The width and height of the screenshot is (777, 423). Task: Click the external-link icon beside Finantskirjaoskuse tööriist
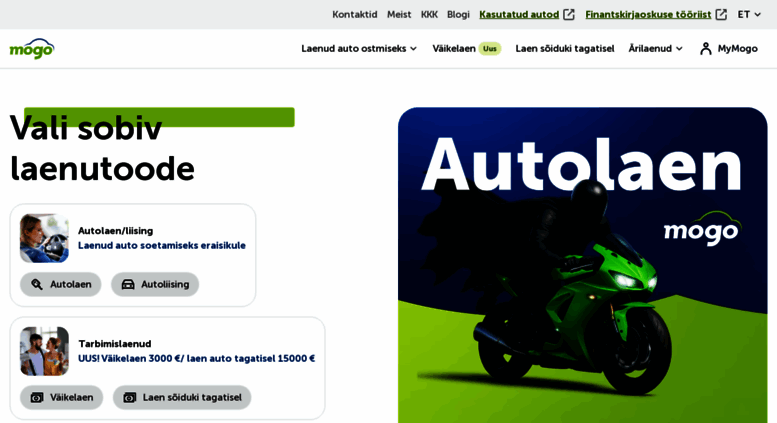[721, 14]
